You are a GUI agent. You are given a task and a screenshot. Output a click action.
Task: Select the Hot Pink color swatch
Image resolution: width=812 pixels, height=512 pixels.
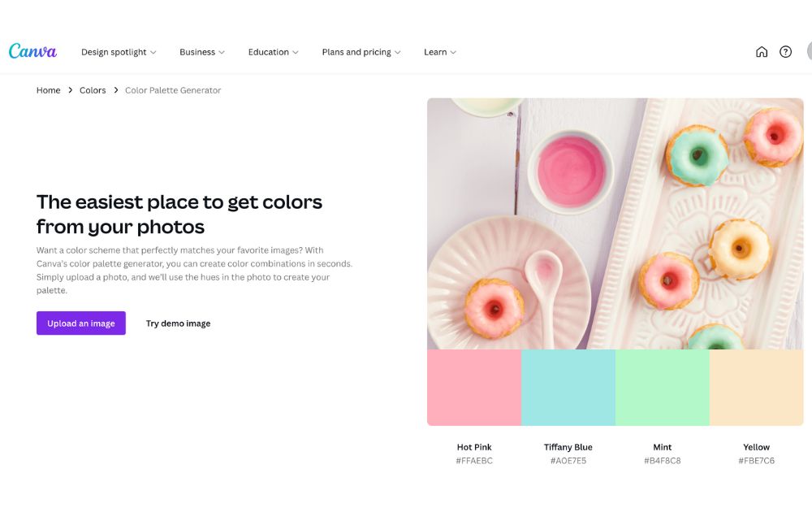(x=474, y=388)
